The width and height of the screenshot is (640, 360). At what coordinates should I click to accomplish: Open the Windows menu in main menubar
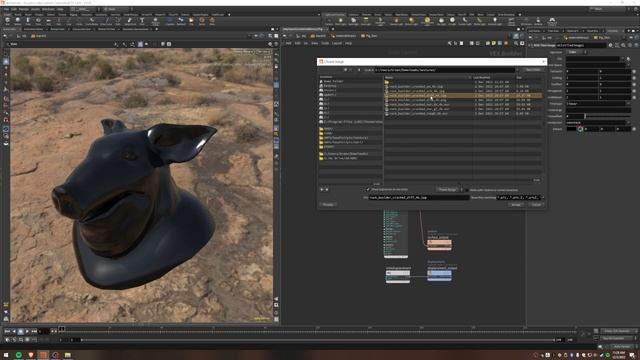click(48, 9)
